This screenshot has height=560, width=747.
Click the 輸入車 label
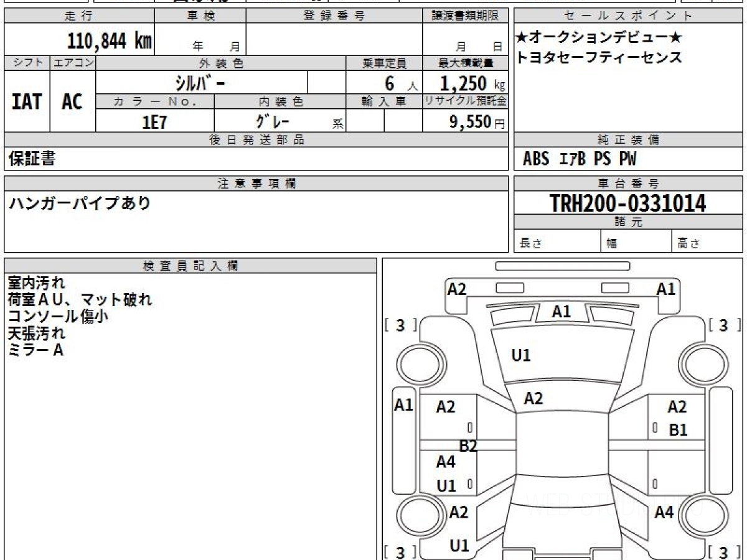pyautogui.click(x=384, y=101)
